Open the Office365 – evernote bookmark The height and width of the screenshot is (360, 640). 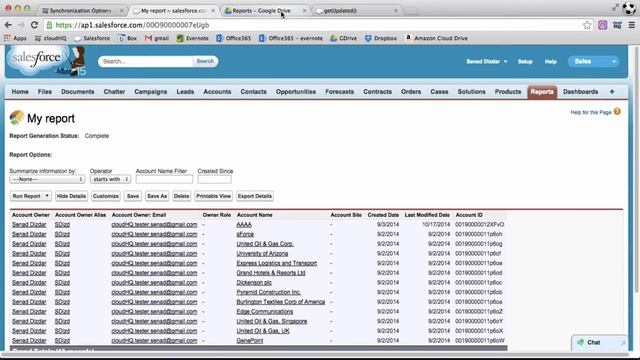(x=291, y=38)
